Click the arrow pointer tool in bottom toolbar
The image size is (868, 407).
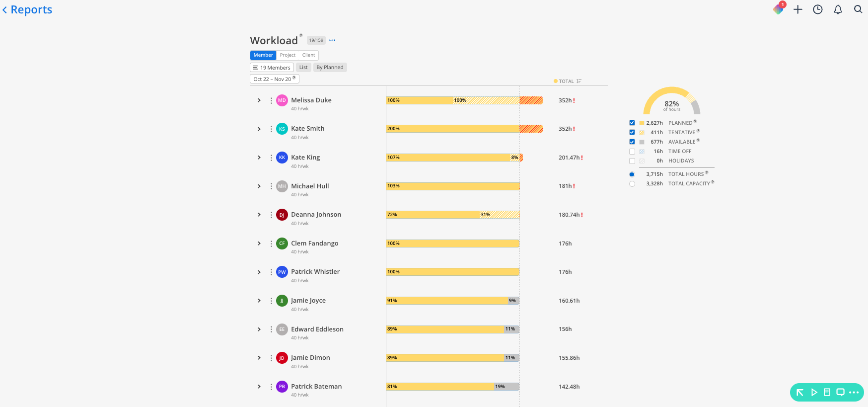pos(800,393)
